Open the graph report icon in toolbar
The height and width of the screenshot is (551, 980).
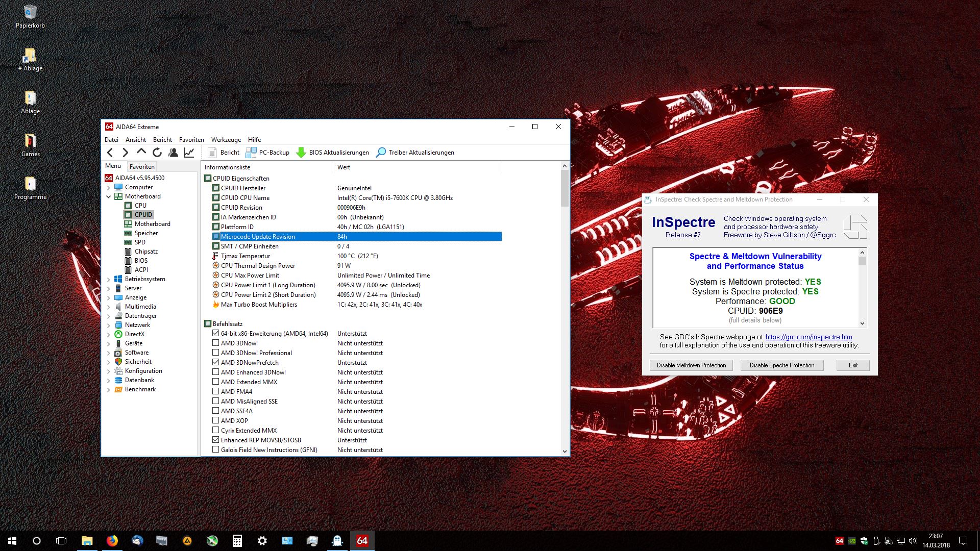pos(189,152)
